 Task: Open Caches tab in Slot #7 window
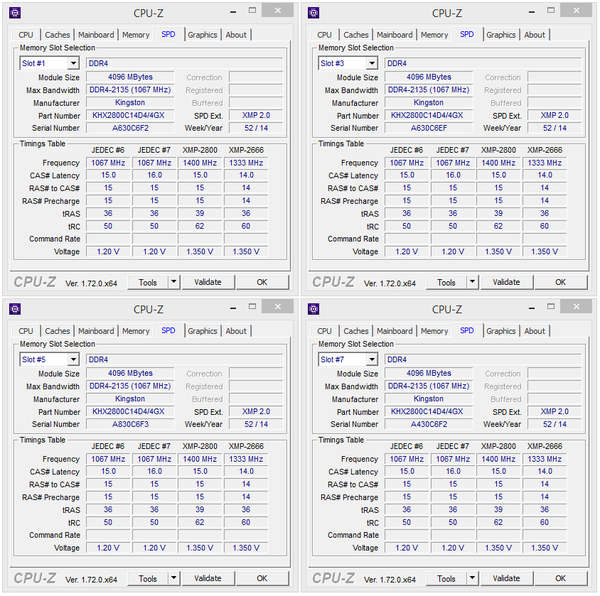point(356,331)
